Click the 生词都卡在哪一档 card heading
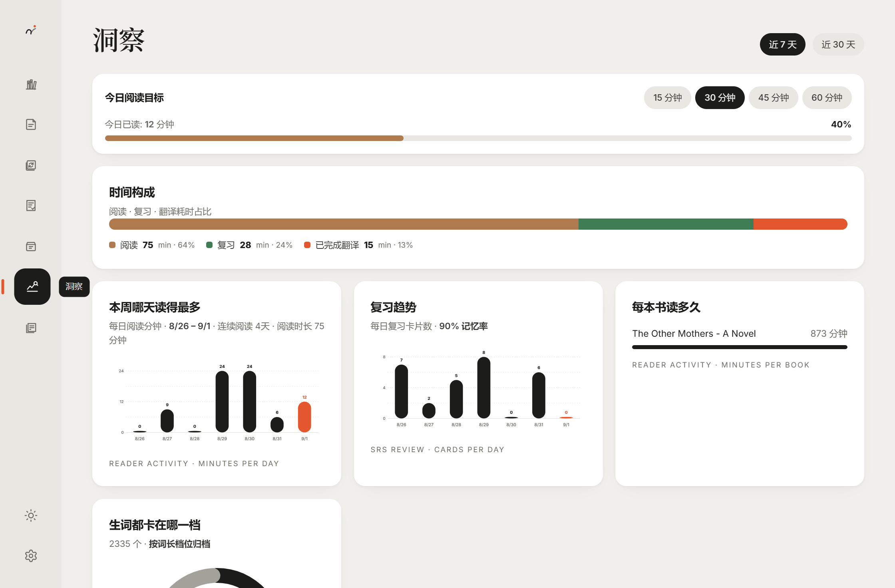 [155, 525]
